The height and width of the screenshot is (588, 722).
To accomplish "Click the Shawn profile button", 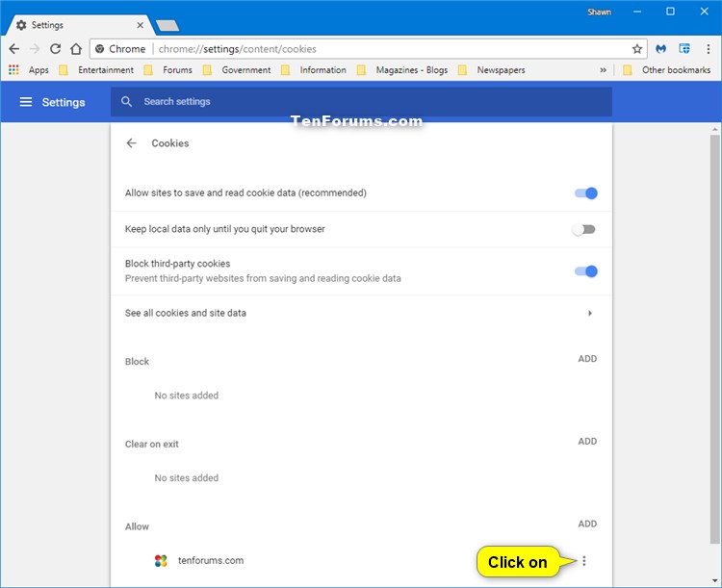I will pos(599,12).
